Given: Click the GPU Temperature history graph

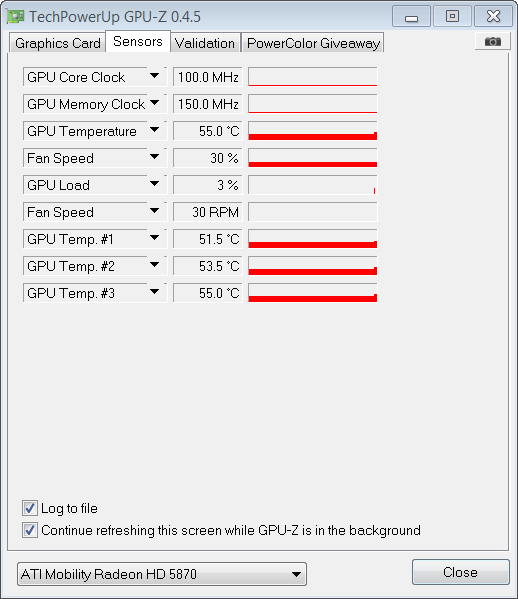Looking at the screenshot, I should click(x=312, y=131).
